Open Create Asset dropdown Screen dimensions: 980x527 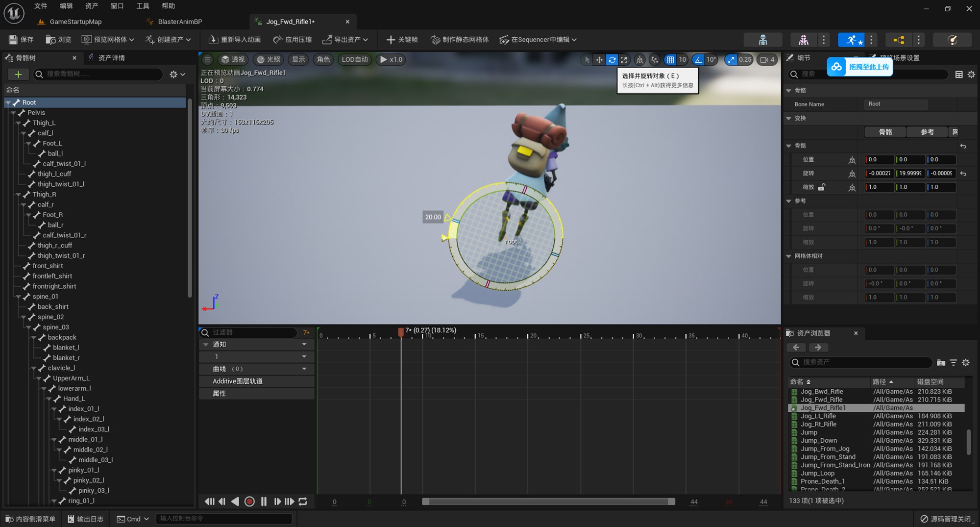pyautogui.click(x=168, y=40)
